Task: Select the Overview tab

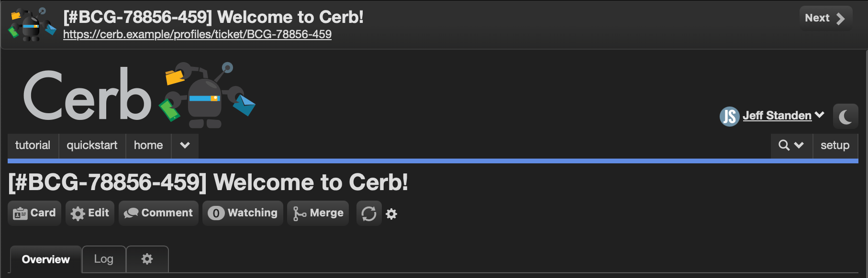Action: [x=46, y=259]
